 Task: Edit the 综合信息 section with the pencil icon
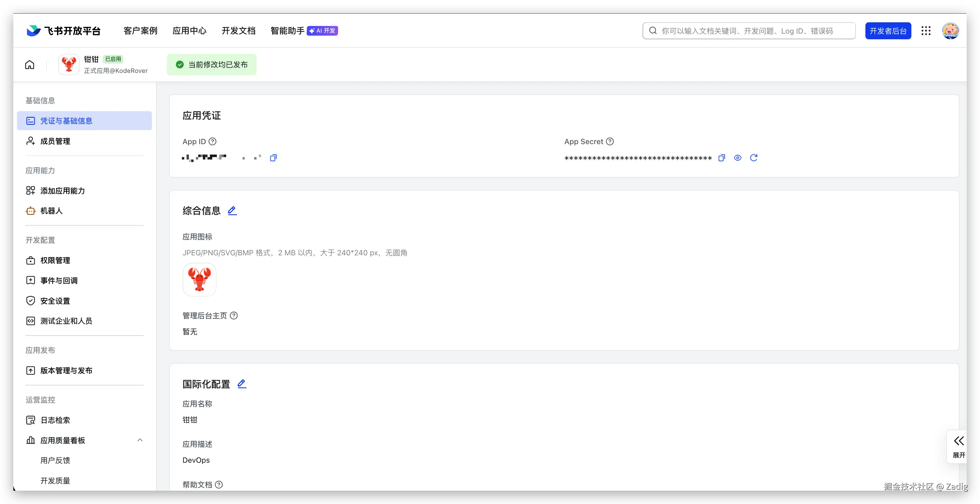(x=232, y=211)
